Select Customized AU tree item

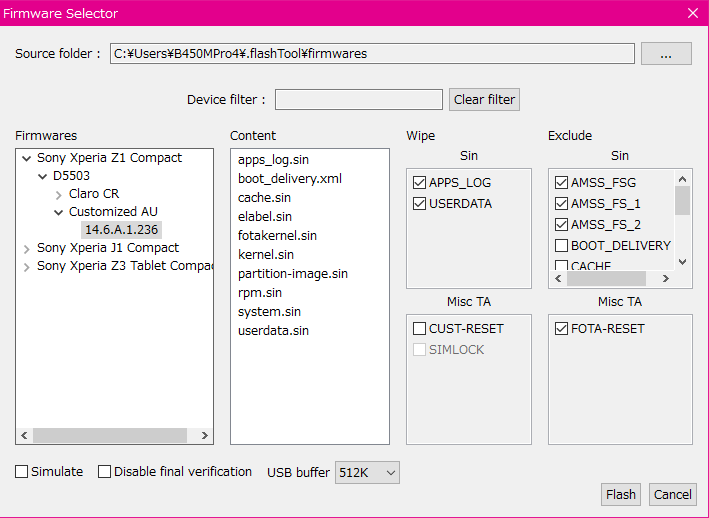tap(113, 212)
